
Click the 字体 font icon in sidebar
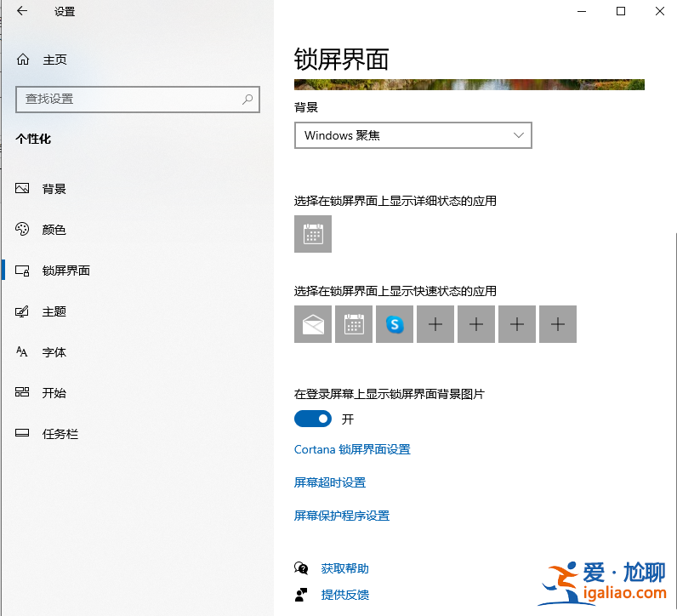(x=22, y=351)
